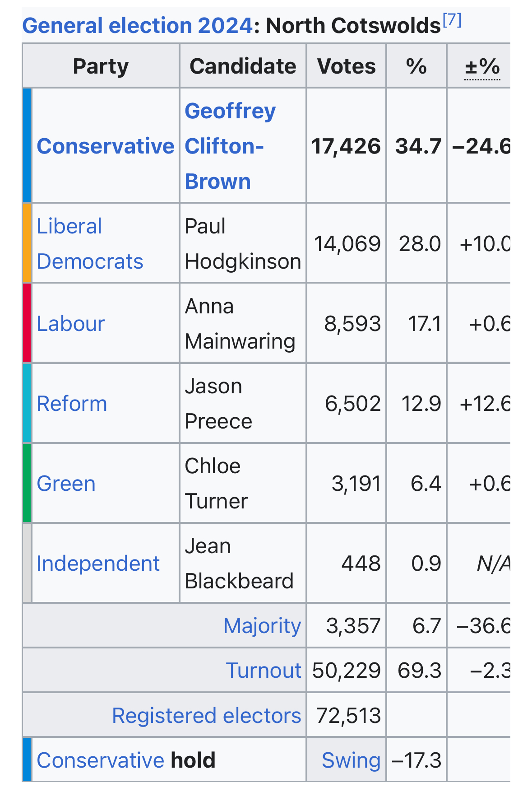532x797 pixels.
Task: Click the orange Liberal Democrats color bar
Action: [27, 243]
